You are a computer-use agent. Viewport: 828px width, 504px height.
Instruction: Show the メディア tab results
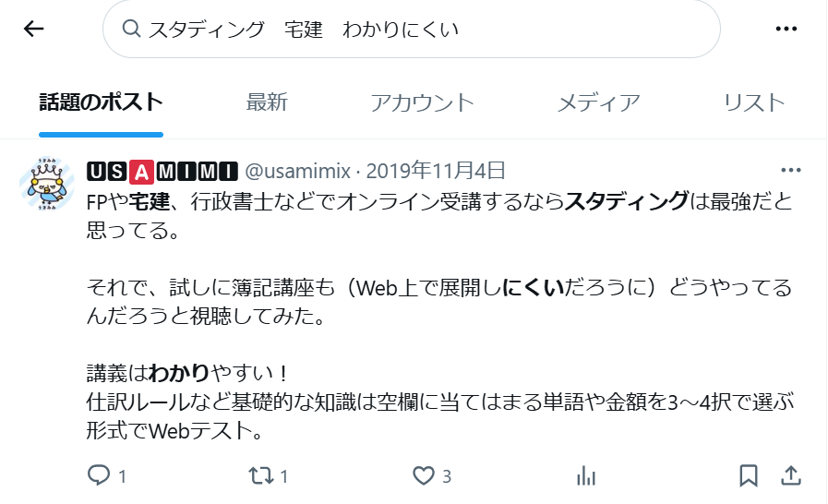[598, 102]
